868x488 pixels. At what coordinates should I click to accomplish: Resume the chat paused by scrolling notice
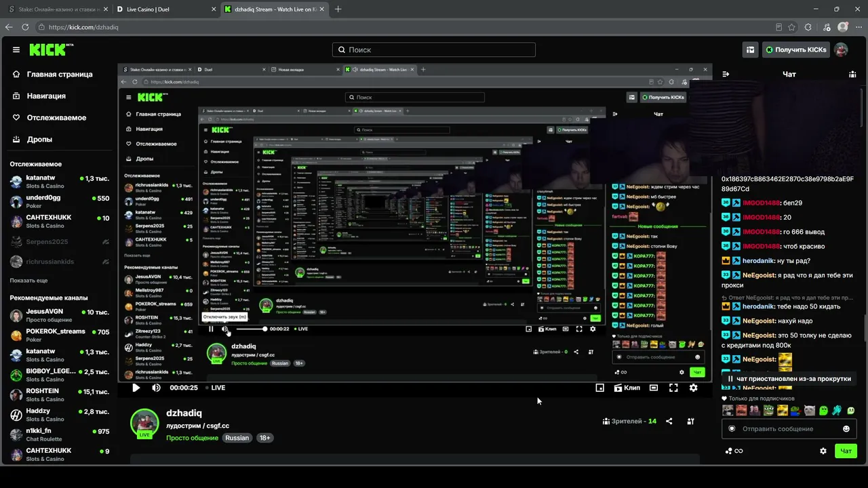[789, 379]
